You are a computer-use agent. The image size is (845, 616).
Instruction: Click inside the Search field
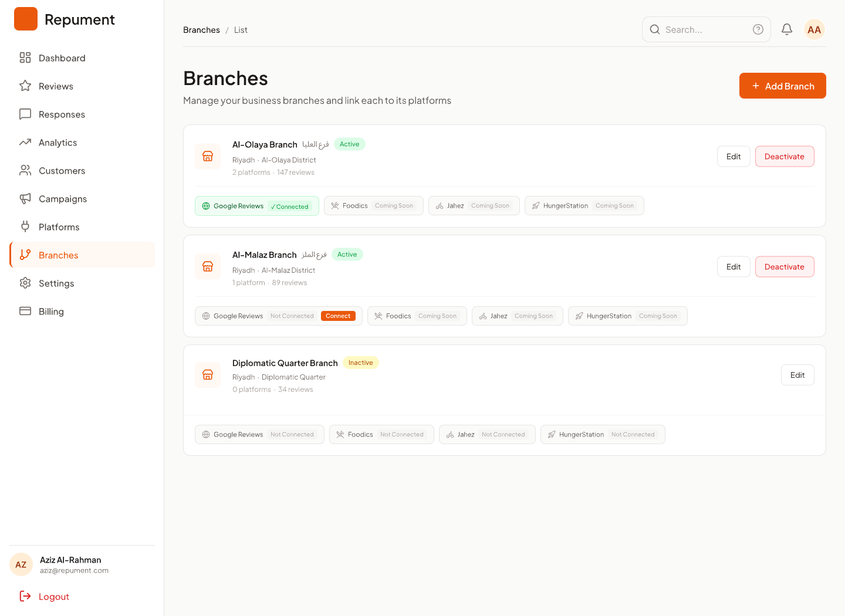tap(707, 29)
